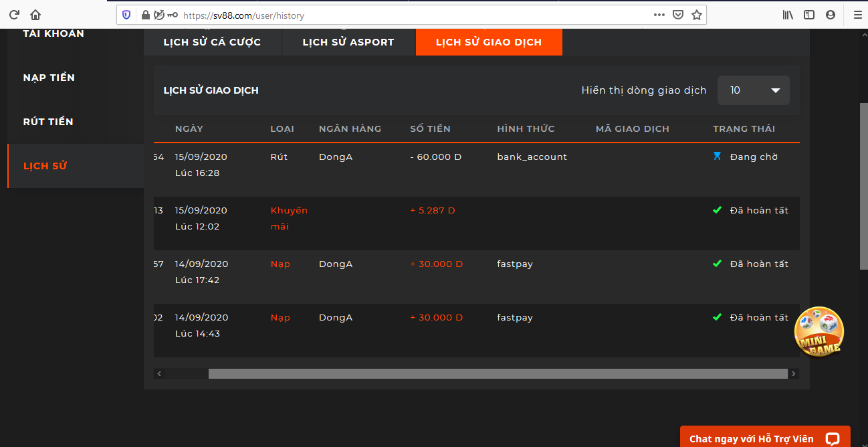Toggle the browser sidebar view icon
Viewport: 868px width, 447px height.
click(x=809, y=15)
